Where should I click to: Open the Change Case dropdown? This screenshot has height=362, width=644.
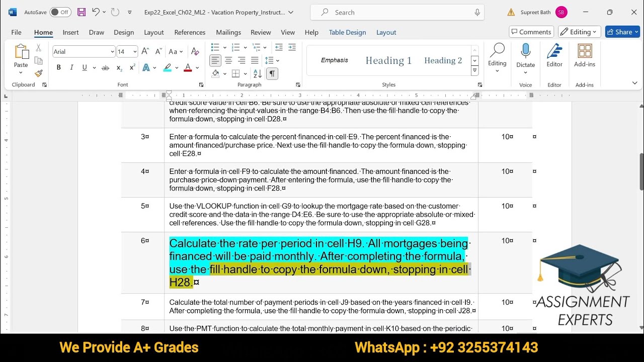[176, 51]
